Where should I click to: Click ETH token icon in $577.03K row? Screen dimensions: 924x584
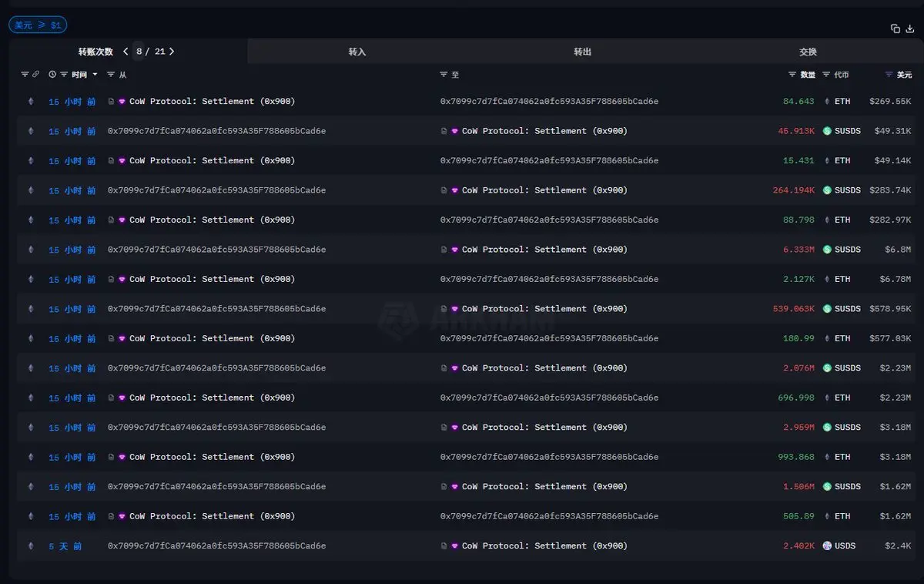click(x=827, y=339)
